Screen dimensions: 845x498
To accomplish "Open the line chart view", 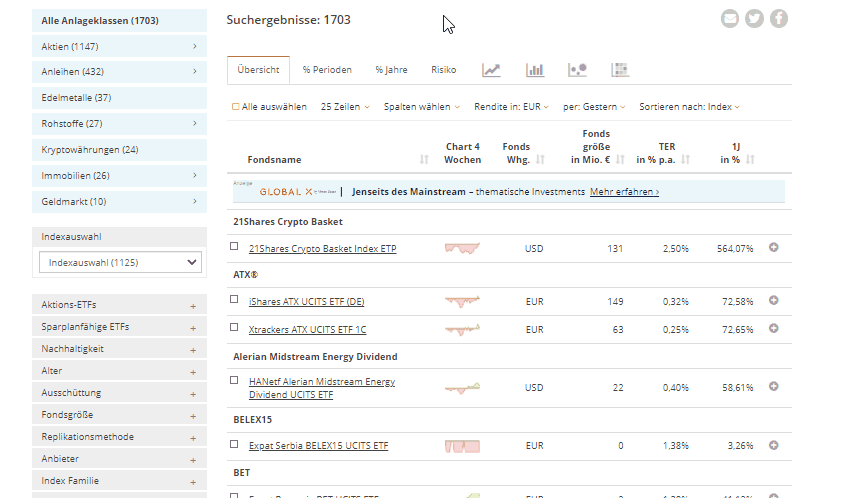I will click(491, 70).
